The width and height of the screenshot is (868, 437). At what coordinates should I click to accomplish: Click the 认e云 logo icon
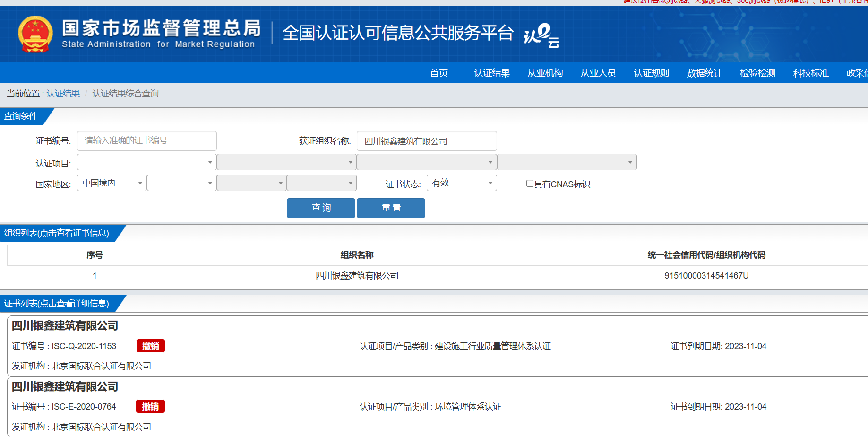tap(541, 35)
